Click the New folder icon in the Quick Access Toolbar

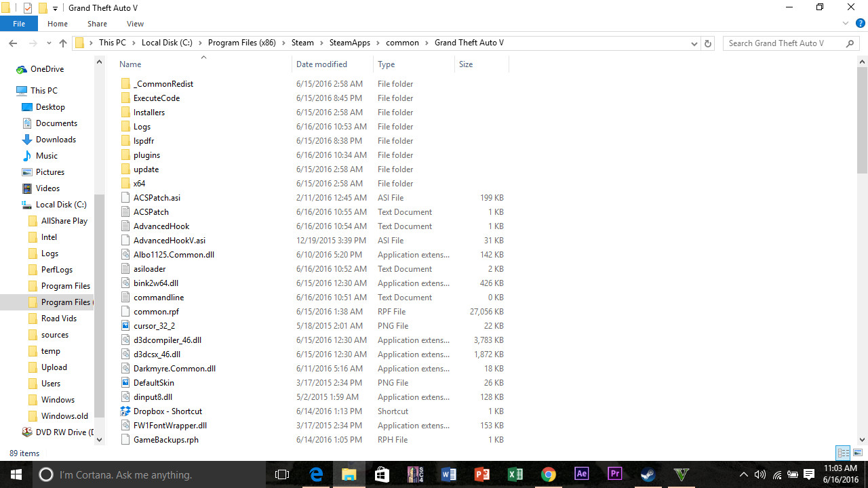(x=43, y=7)
